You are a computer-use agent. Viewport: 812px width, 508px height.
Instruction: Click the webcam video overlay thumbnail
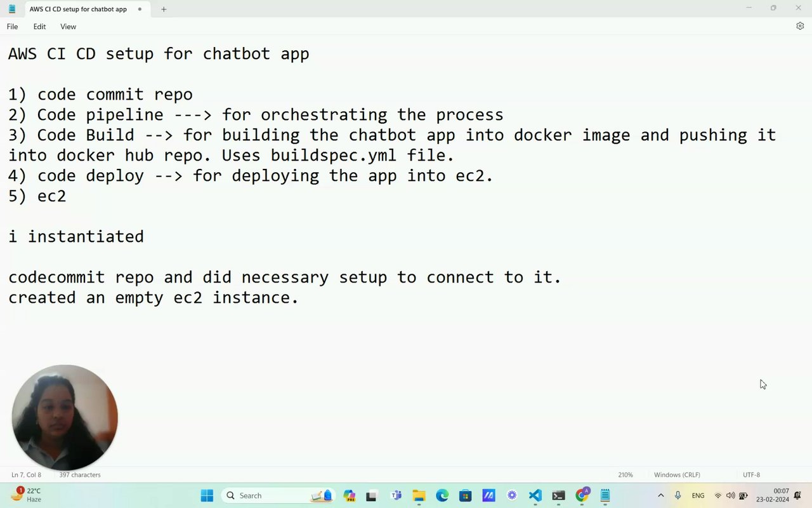pos(65,417)
